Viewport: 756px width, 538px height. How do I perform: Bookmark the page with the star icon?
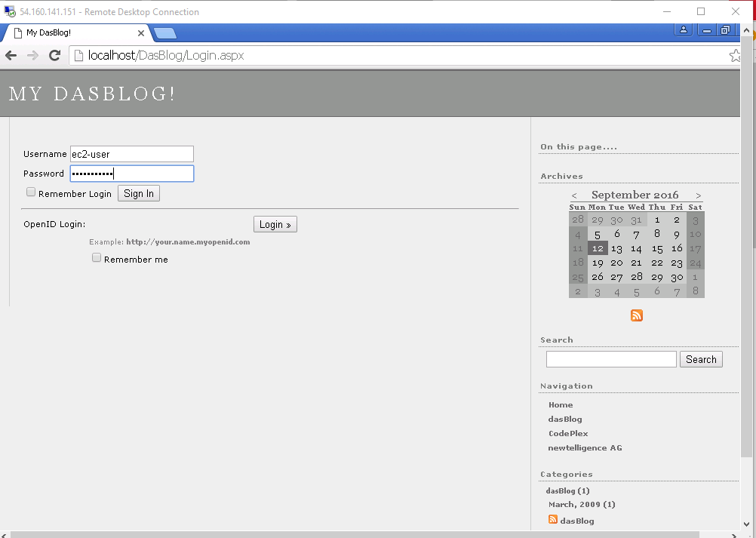pos(735,56)
